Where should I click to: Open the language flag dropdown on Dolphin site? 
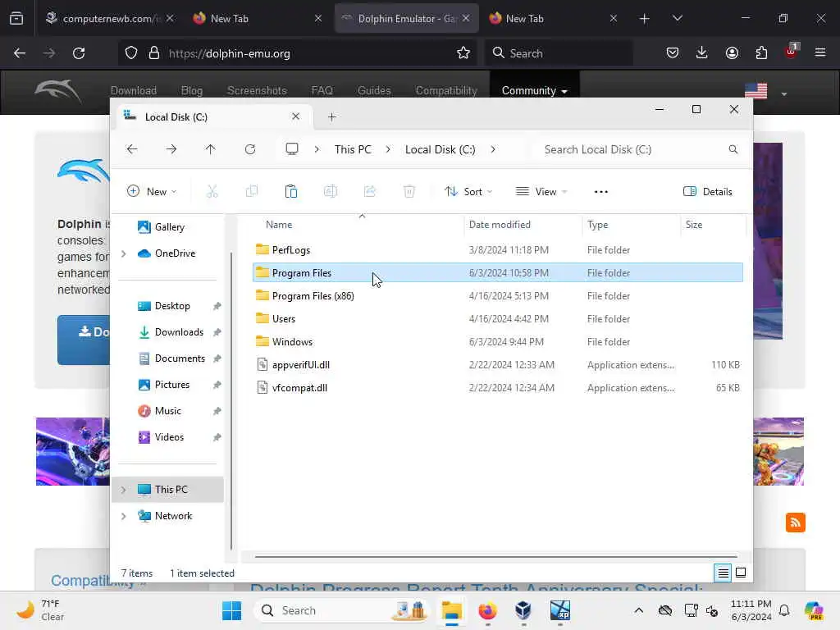click(x=766, y=92)
